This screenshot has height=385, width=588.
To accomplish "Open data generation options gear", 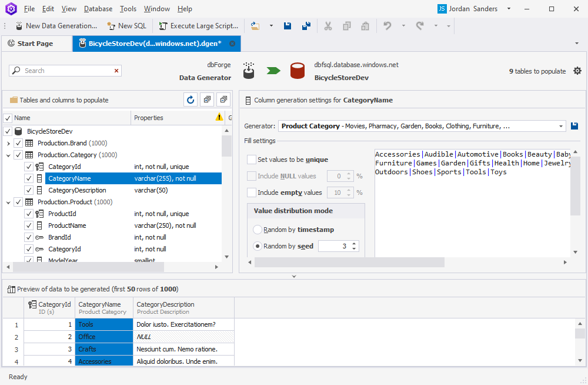I will point(577,71).
